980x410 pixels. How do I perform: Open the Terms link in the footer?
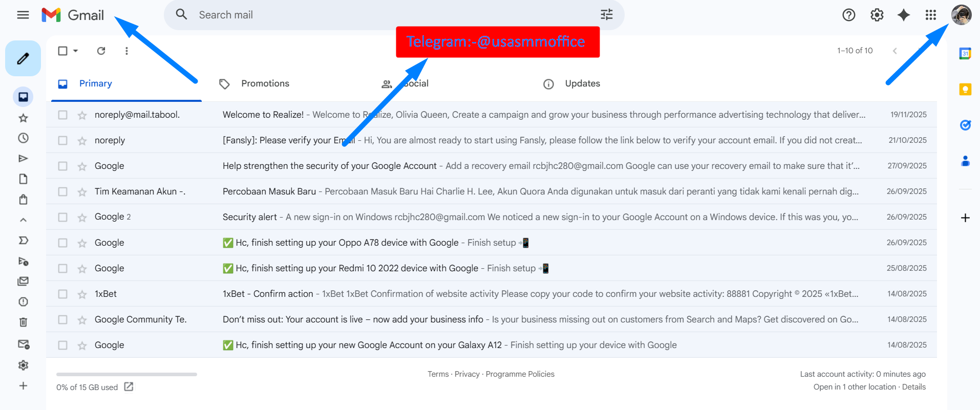pyautogui.click(x=438, y=374)
